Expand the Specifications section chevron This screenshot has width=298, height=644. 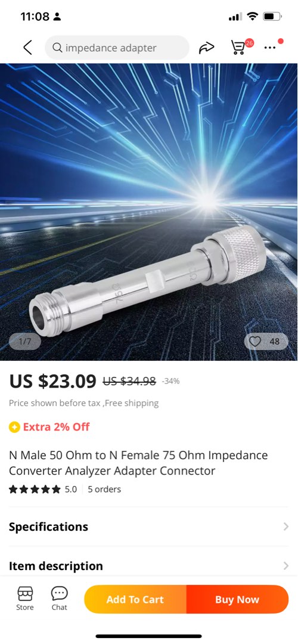click(x=285, y=527)
